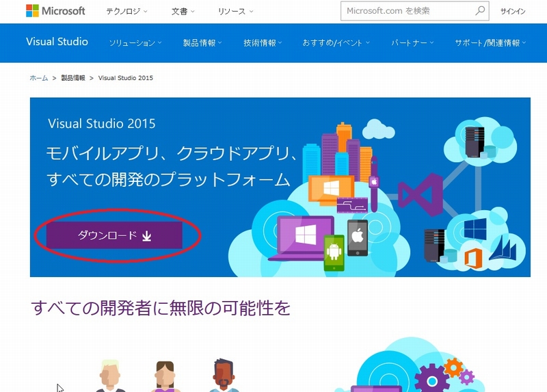Click the purple Windows laptop icon

click(x=302, y=237)
